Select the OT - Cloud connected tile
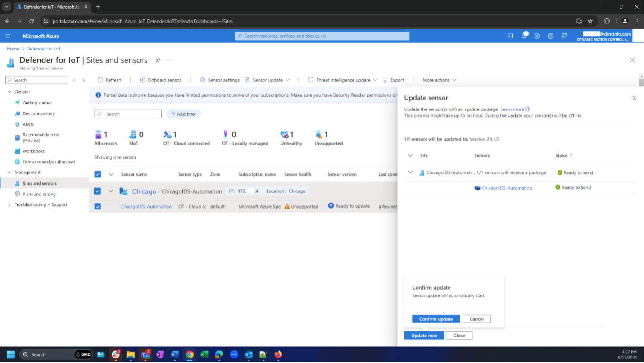The height and width of the screenshot is (363, 644). coord(186,138)
